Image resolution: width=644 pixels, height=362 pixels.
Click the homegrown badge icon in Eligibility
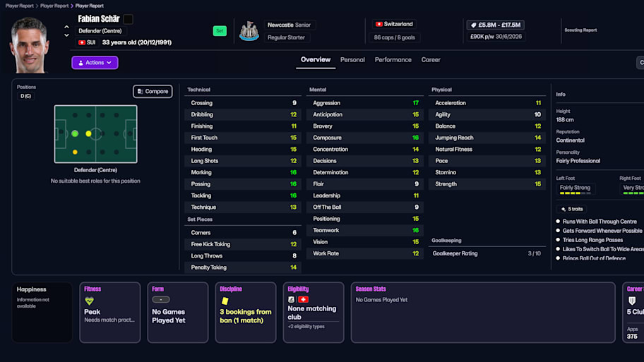click(x=291, y=300)
